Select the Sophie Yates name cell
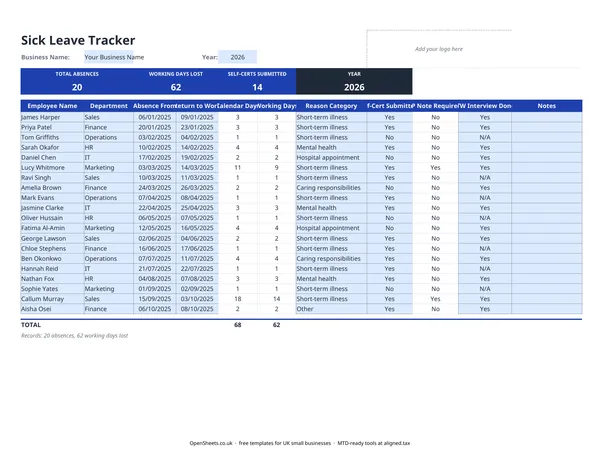Viewport: 600px width, 464px height. (x=52, y=288)
